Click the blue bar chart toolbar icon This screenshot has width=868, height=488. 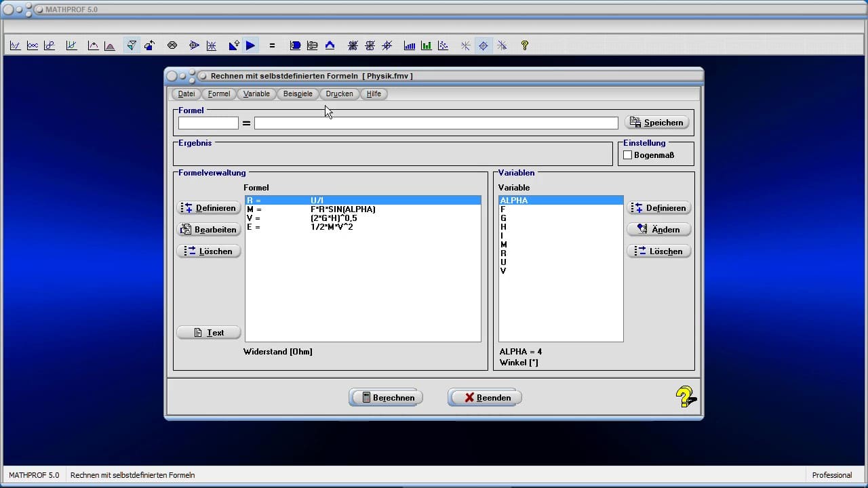click(410, 46)
